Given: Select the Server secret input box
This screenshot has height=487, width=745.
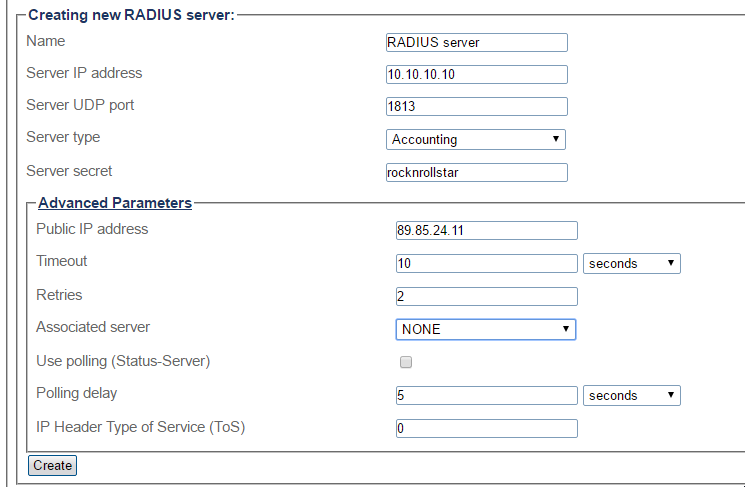Looking at the screenshot, I should [x=476, y=172].
